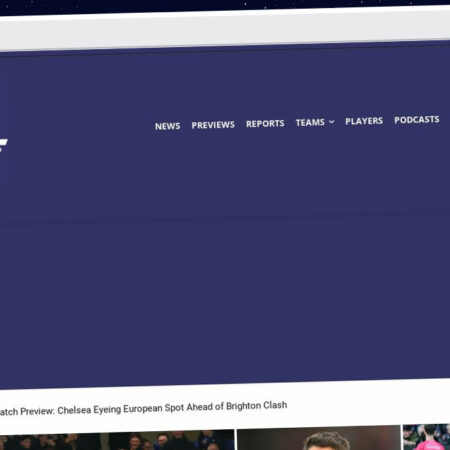Open the crowd photo article thumbnail
The width and height of the screenshot is (450, 450).
click(117, 441)
